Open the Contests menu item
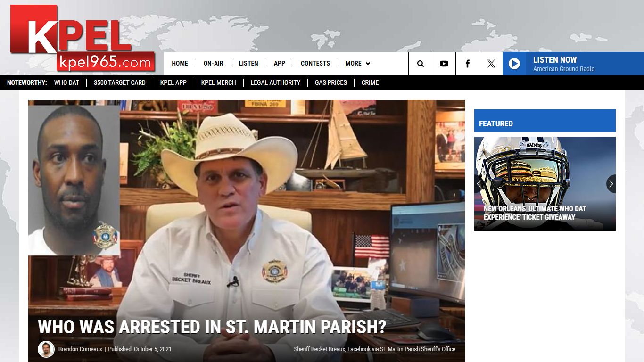The height and width of the screenshot is (362, 644). [315, 63]
